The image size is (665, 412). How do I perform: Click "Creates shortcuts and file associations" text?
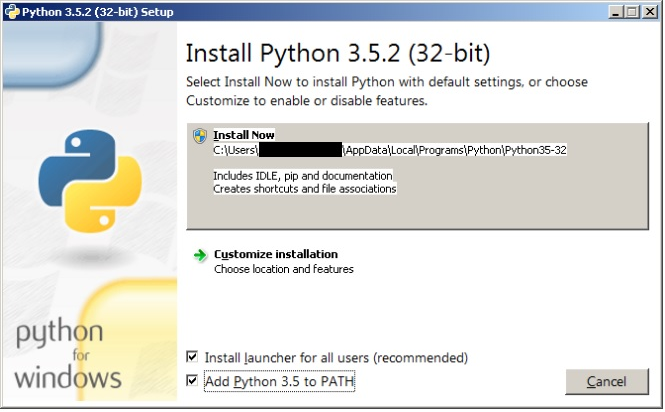[304, 188]
